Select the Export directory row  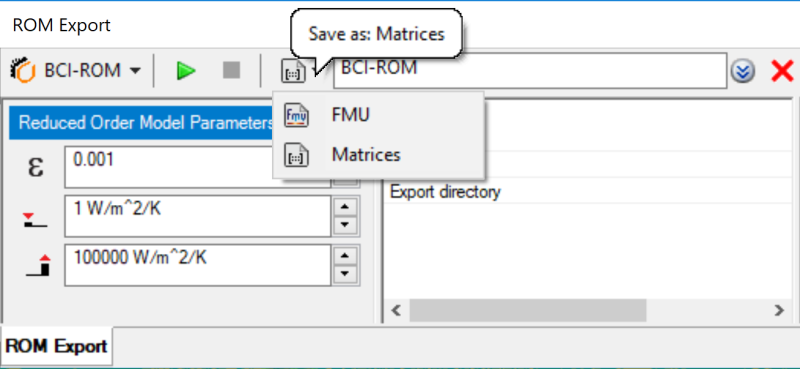pos(589,192)
